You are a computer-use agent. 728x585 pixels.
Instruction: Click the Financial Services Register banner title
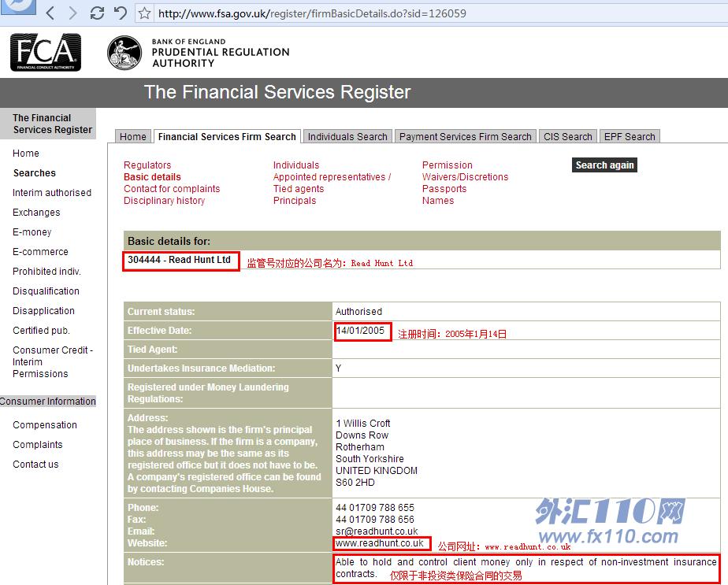[277, 92]
